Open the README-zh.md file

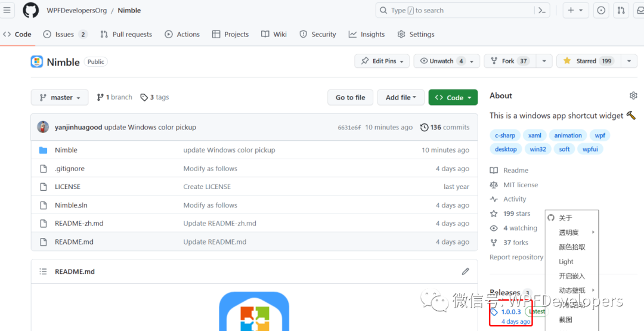(79, 224)
